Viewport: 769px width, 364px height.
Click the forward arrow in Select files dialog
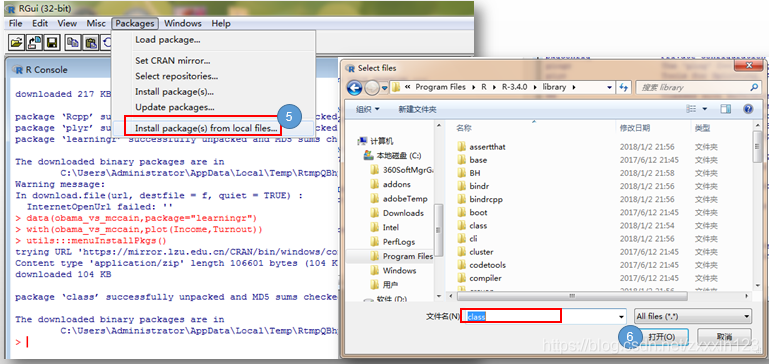(x=372, y=88)
